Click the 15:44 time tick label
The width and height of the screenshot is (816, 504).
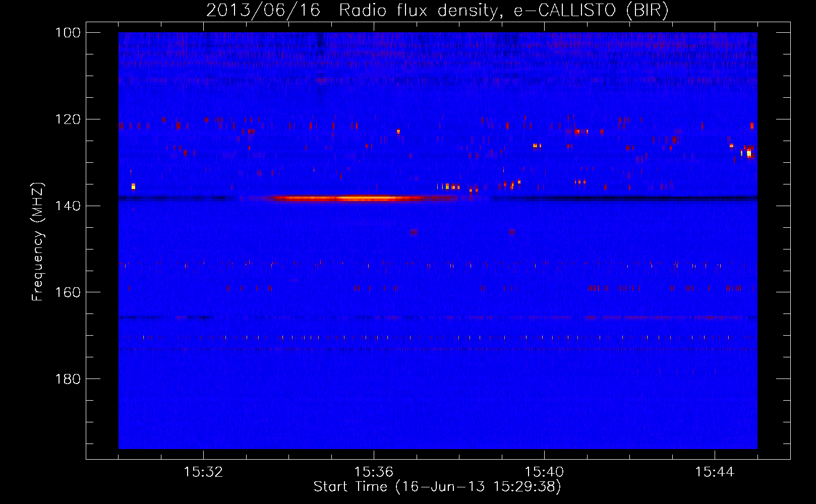click(715, 472)
